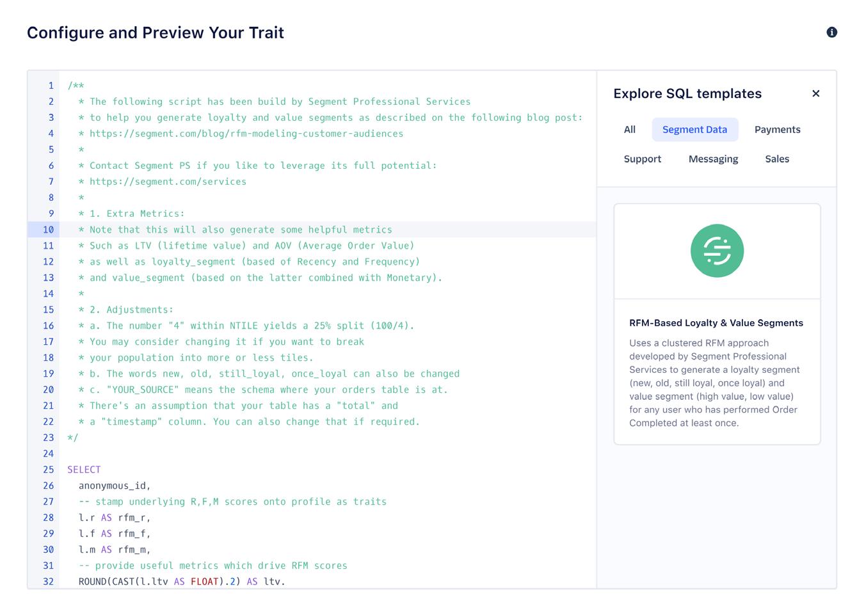
Task: Show the Support templates tab
Action: coord(643,159)
